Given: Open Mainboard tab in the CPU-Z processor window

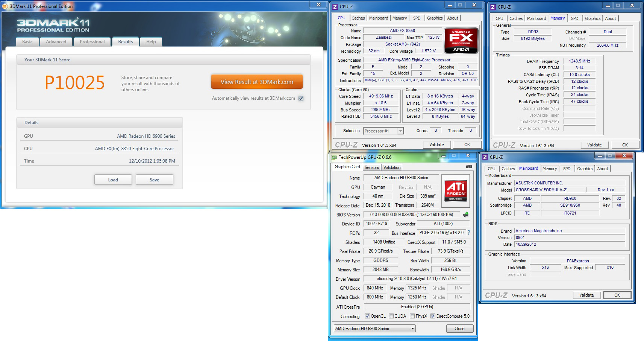Looking at the screenshot, I should (x=379, y=18).
